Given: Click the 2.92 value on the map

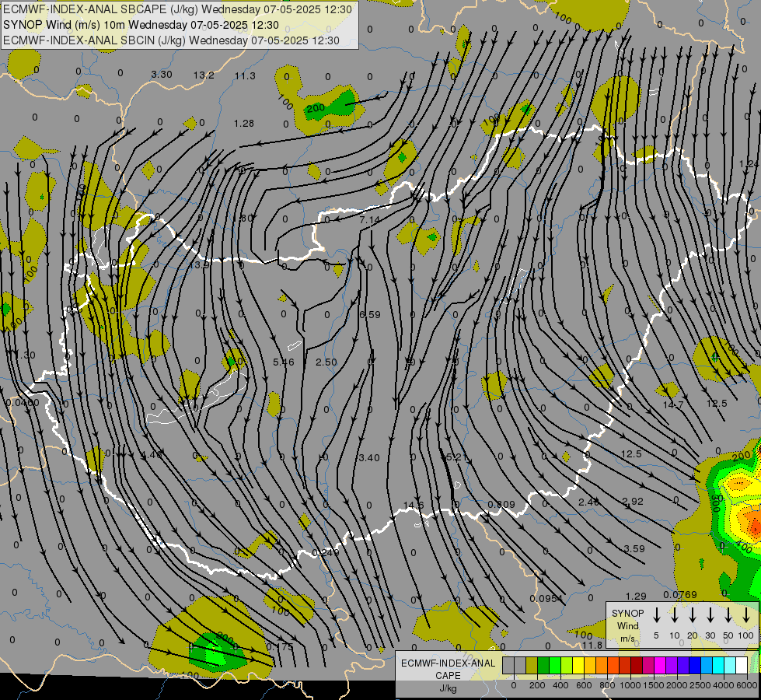Looking at the screenshot, I should point(633,501).
